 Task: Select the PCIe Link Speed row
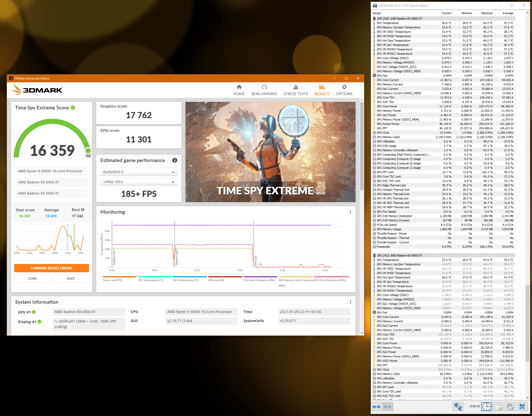[x=443, y=225]
